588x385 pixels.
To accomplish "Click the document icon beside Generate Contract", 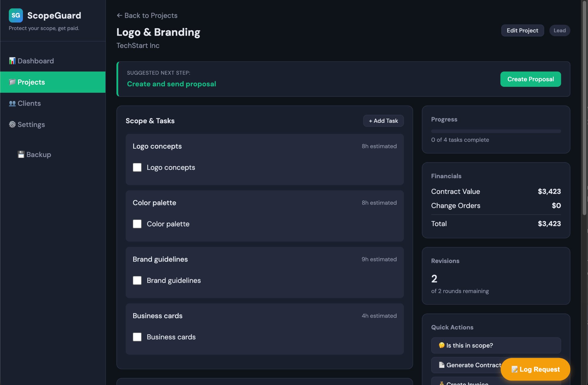I will click(441, 365).
